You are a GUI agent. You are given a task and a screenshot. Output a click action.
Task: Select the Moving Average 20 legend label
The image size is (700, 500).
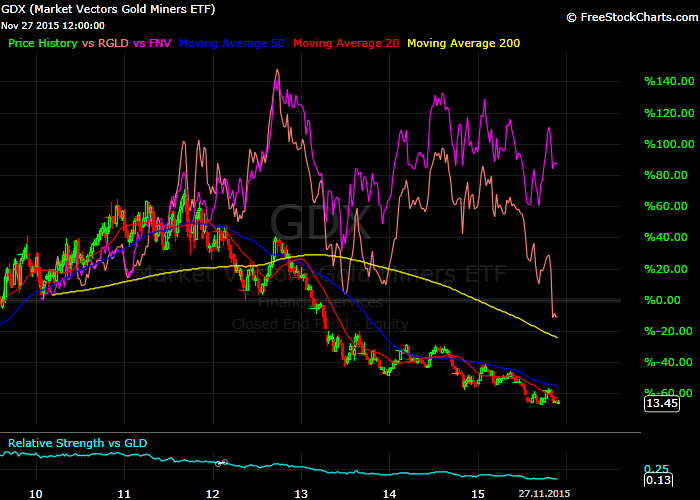coord(346,43)
